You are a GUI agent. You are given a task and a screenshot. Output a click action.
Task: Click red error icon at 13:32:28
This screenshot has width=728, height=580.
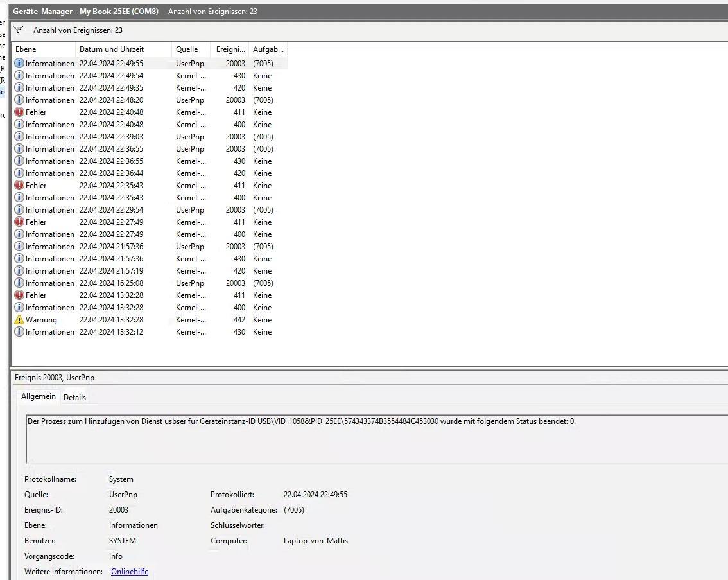(x=19, y=295)
